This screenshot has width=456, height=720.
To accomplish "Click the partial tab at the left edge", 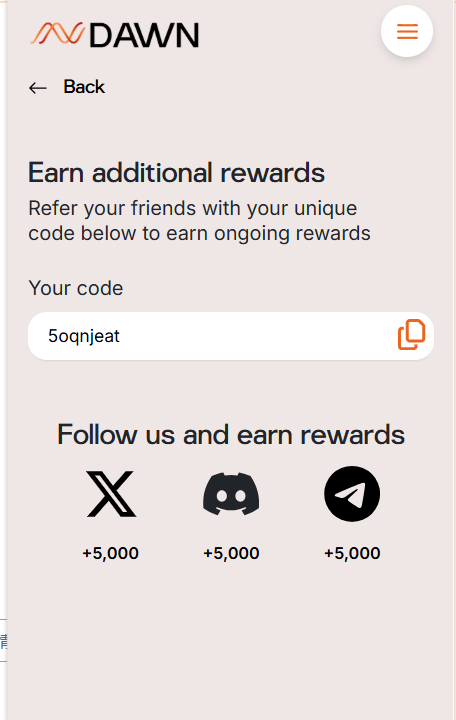I will pos(3,641).
